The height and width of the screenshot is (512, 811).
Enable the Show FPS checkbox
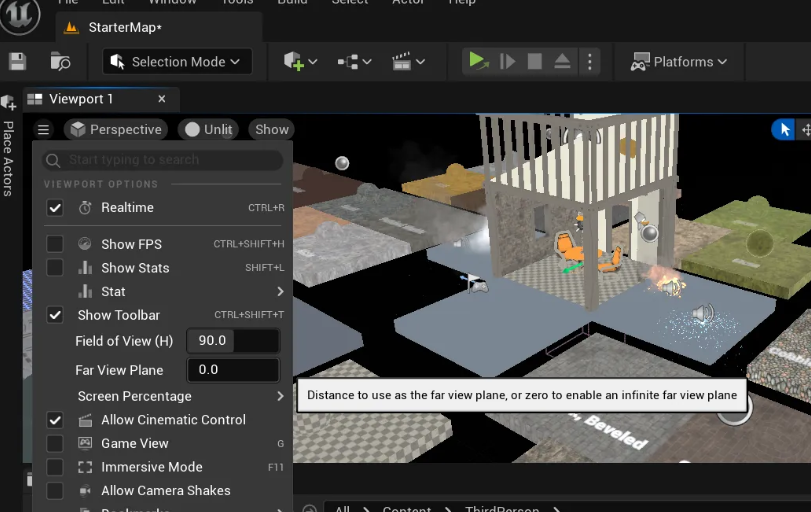[55, 244]
